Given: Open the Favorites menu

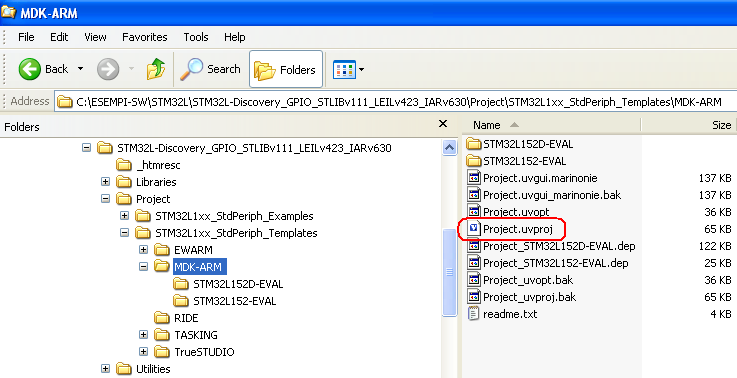Looking at the screenshot, I should [x=145, y=37].
